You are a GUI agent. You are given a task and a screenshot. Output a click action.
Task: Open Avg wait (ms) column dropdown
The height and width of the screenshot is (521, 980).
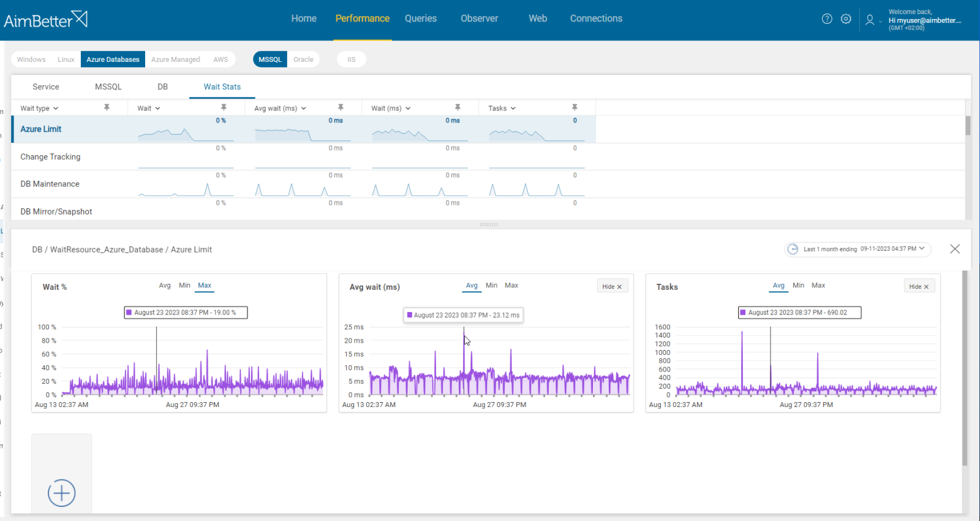tap(303, 108)
